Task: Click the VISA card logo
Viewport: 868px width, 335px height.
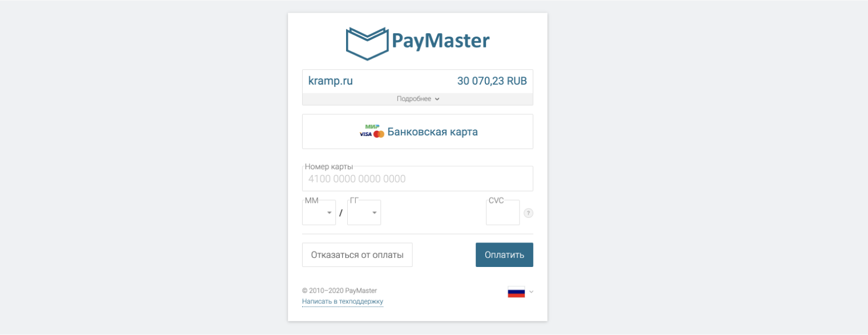Action: tap(365, 134)
